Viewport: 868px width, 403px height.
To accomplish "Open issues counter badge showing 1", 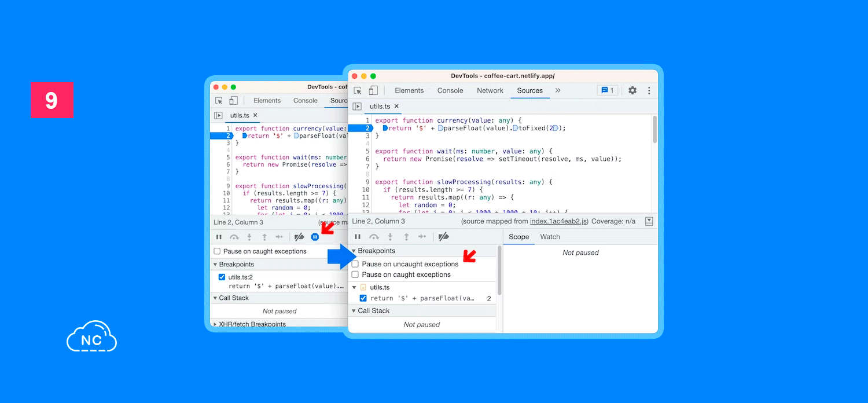I will click(x=608, y=90).
